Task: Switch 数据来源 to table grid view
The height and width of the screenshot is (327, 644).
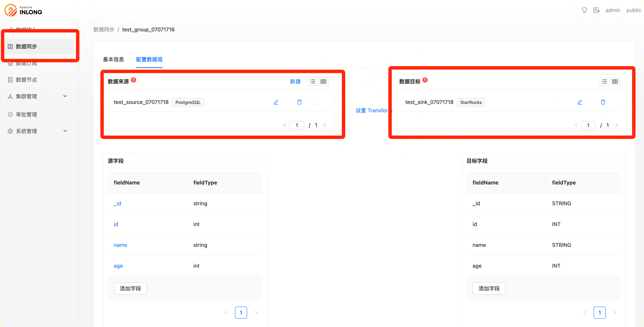Action: coord(323,81)
